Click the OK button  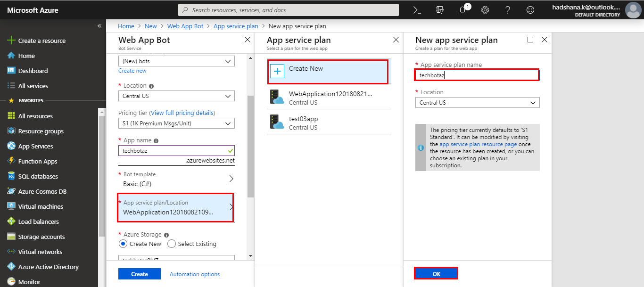(436, 274)
